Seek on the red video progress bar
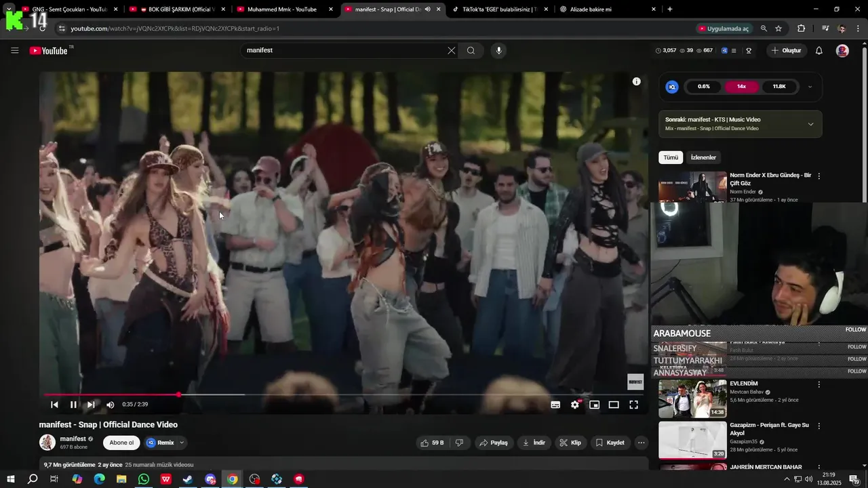The width and height of the screenshot is (868, 488). click(344, 394)
